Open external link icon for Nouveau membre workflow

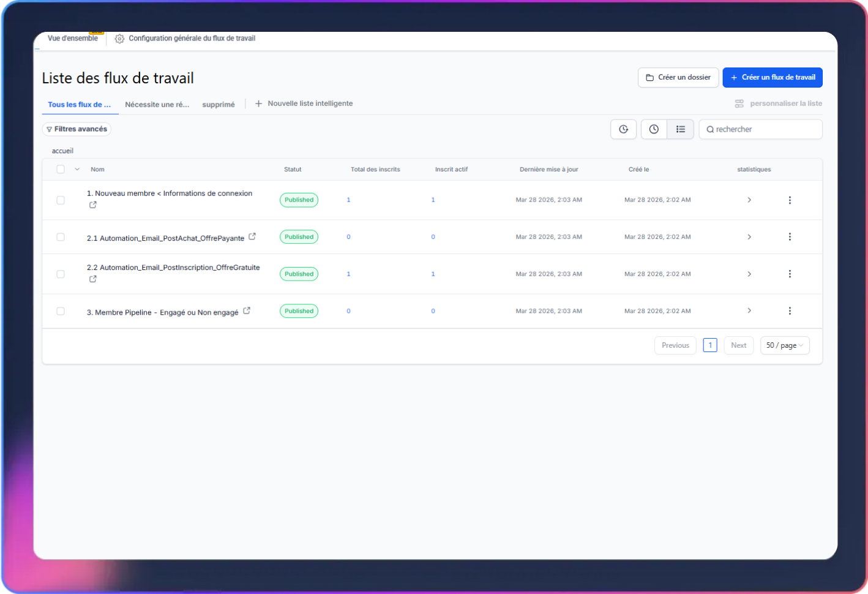(93, 205)
